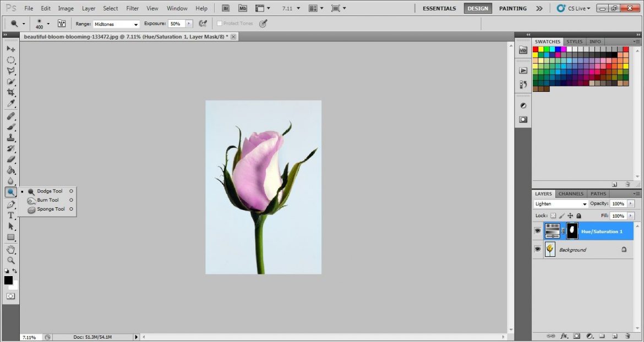644x342 pixels.
Task: Select the Rectangle shape tool
Action: [x=10, y=237]
